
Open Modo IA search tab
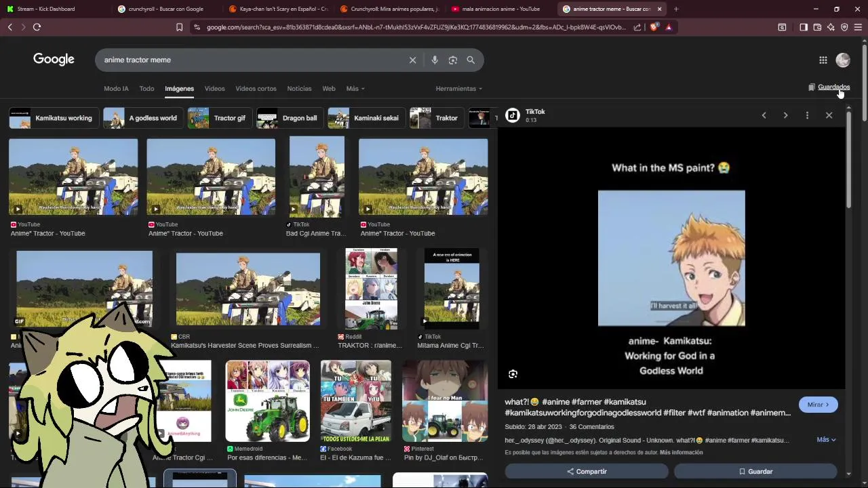point(116,89)
